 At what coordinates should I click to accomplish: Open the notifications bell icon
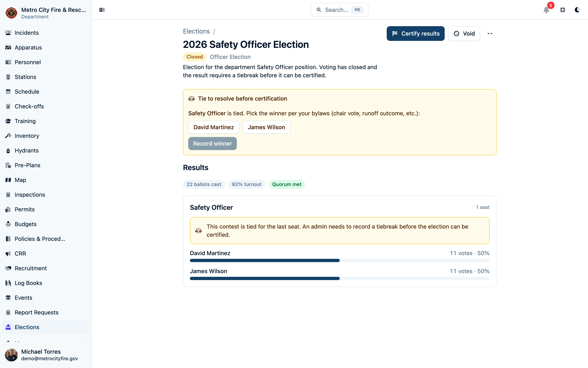tap(546, 10)
